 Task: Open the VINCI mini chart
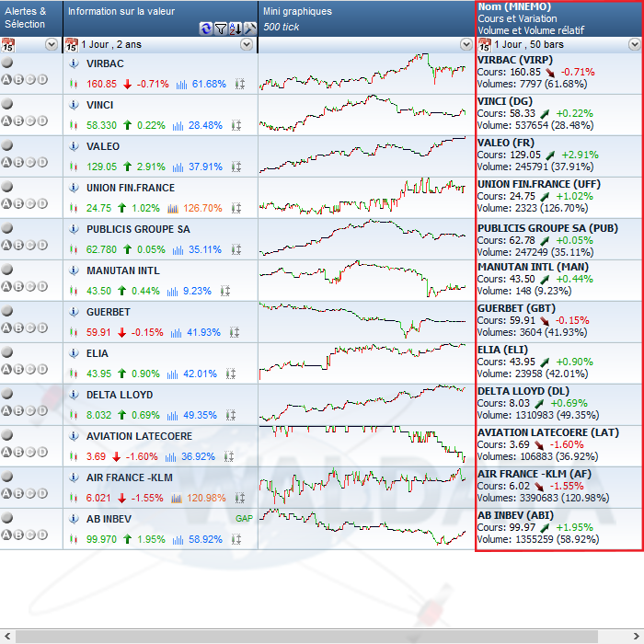click(362, 113)
